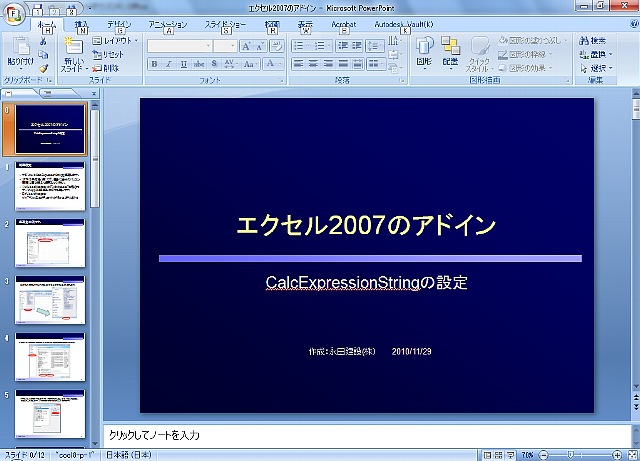
Task: Switch to Slide Sorter view
Action: pos(499,455)
